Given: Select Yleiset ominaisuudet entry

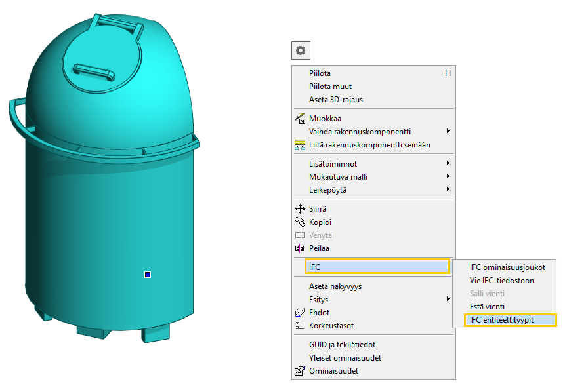Looking at the screenshot, I should (373, 358).
